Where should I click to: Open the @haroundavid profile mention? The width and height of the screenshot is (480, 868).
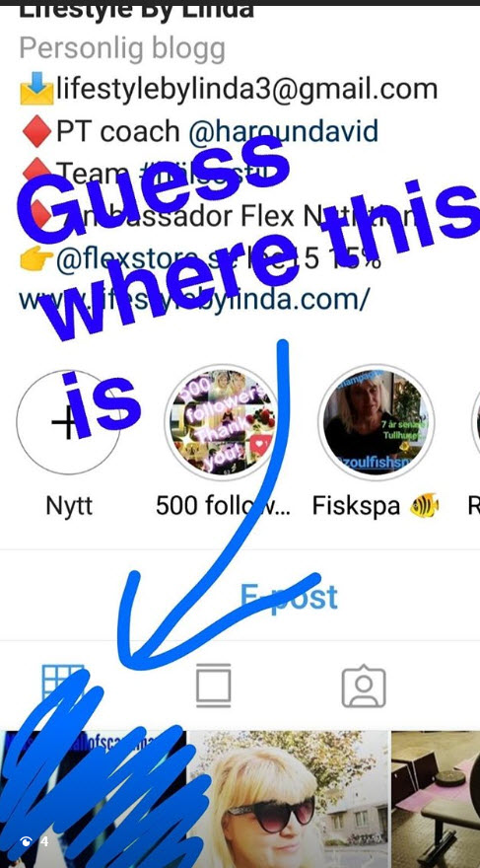[283, 131]
